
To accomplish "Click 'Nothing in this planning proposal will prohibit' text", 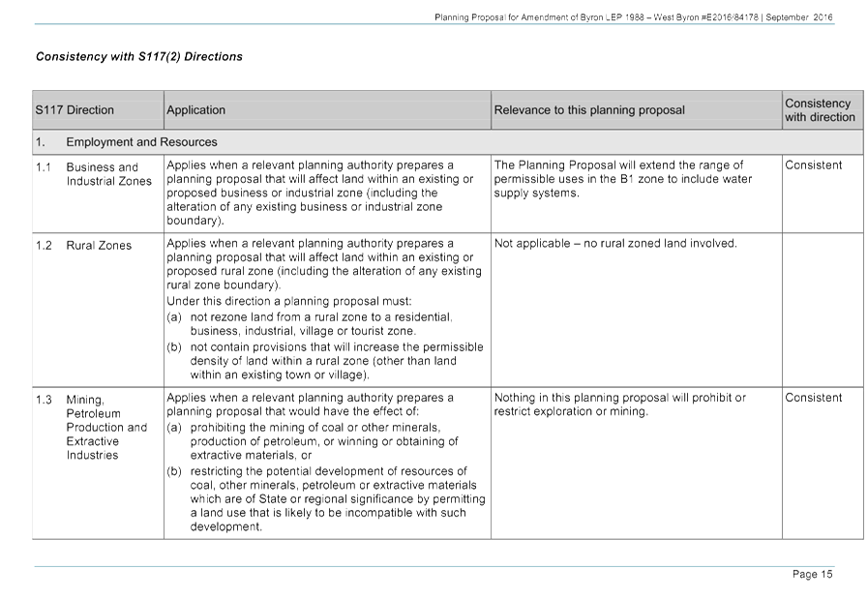I will (x=620, y=404).
